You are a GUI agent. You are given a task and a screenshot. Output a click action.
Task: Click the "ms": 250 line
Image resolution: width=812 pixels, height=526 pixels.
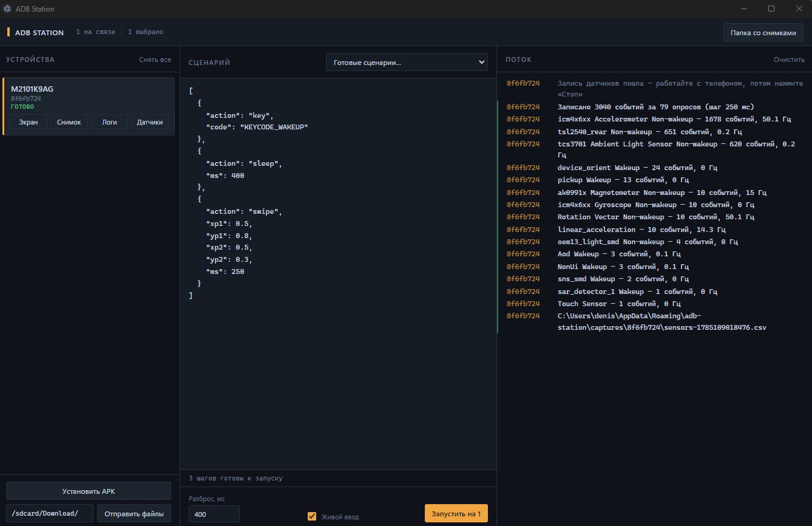[x=225, y=272]
